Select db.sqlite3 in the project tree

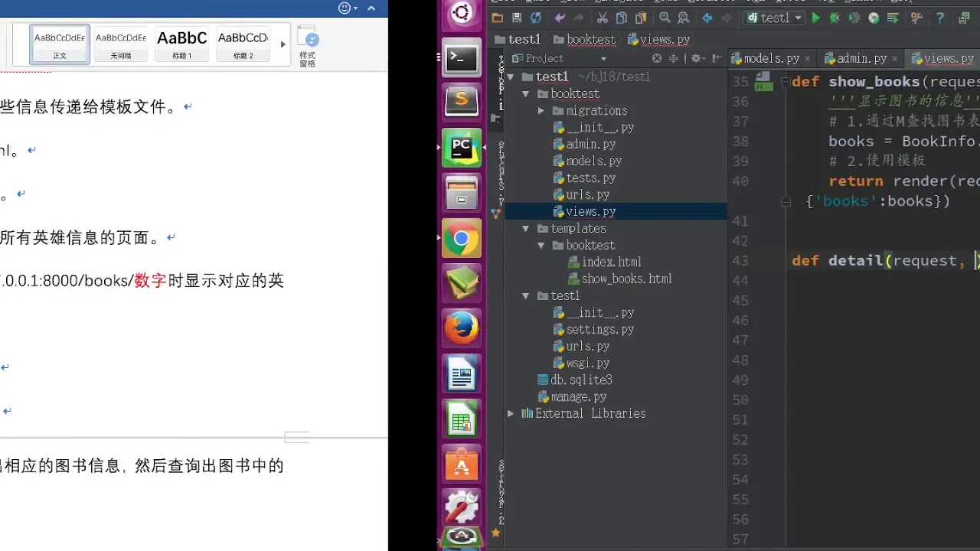click(x=575, y=380)
